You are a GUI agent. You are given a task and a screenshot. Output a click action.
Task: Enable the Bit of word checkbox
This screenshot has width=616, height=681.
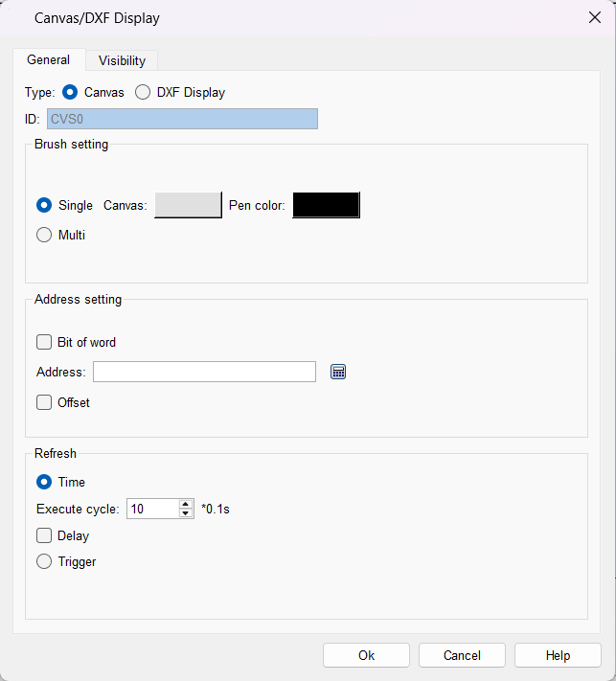point(44,342)
